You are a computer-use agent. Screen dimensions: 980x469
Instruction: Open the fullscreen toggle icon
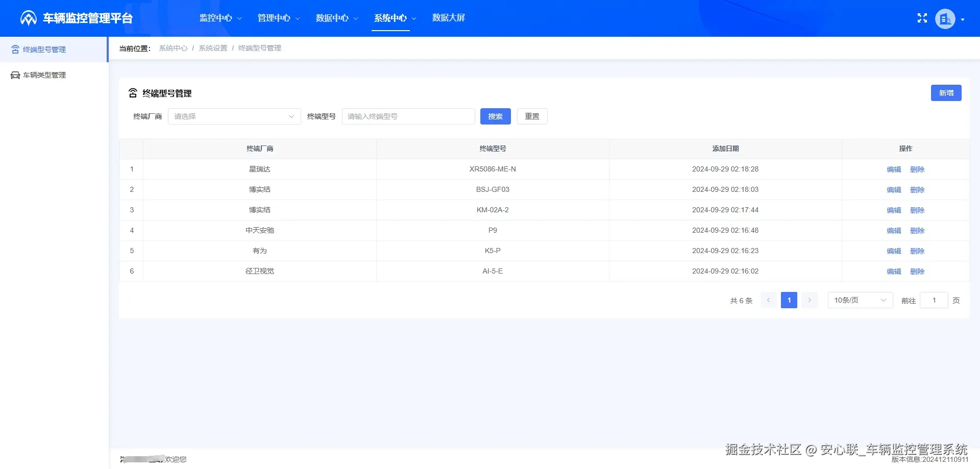pyautogui.click(x=922, y=18)
